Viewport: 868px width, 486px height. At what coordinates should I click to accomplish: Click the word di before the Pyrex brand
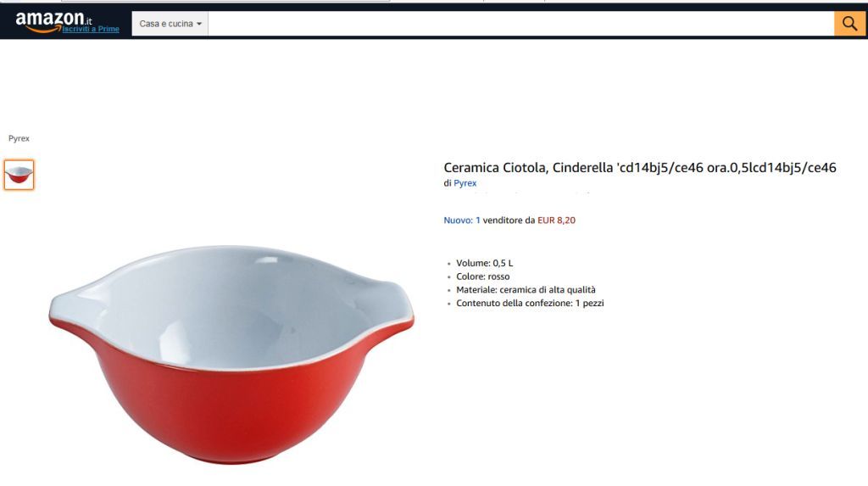click(448, 183)
